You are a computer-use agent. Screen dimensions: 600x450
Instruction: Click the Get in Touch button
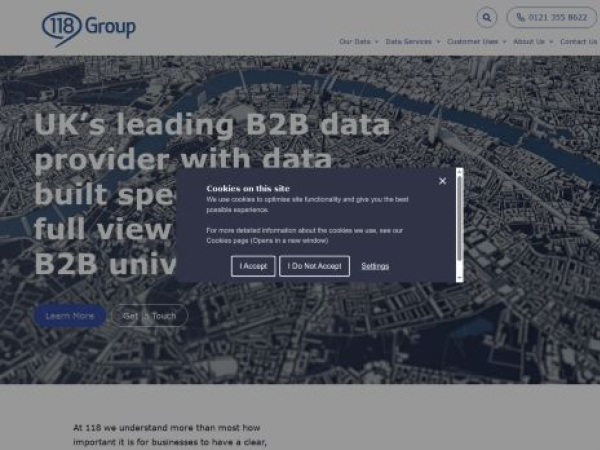(149, 316)
